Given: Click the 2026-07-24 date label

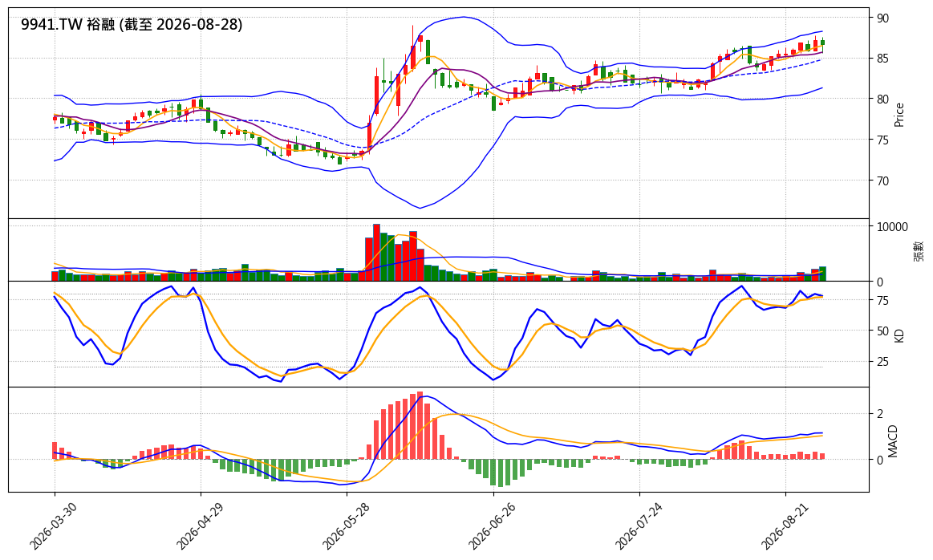Looking at the screenshot, I should click(638, 526).
